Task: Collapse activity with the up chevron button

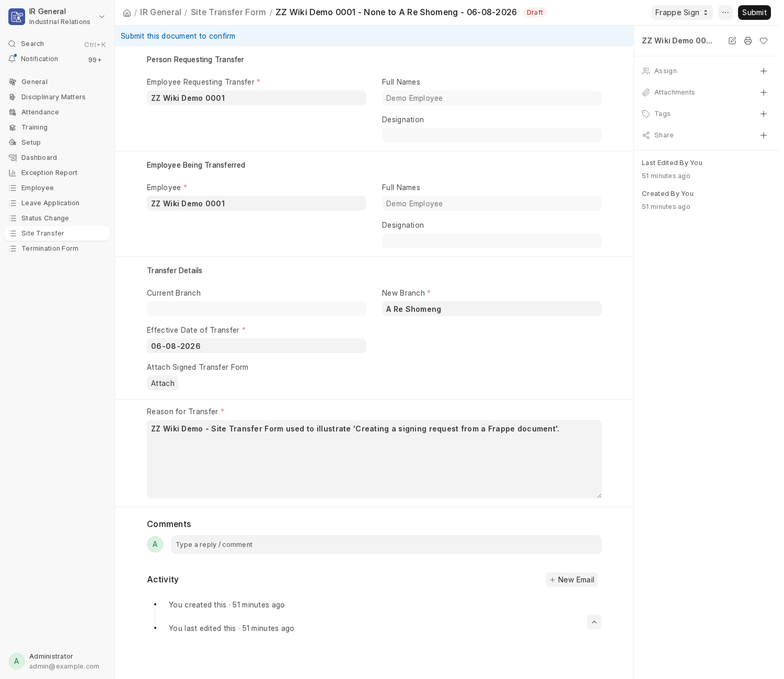Action: (594, 622)
